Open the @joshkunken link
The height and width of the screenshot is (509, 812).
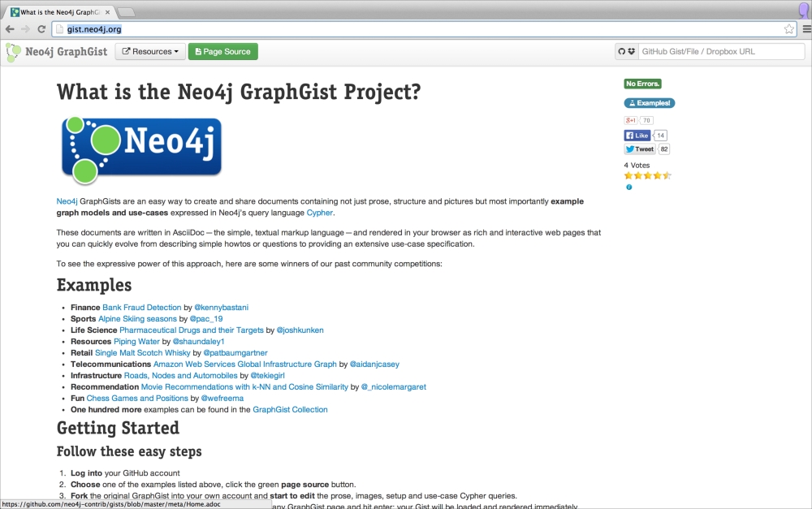pos(300,330)
